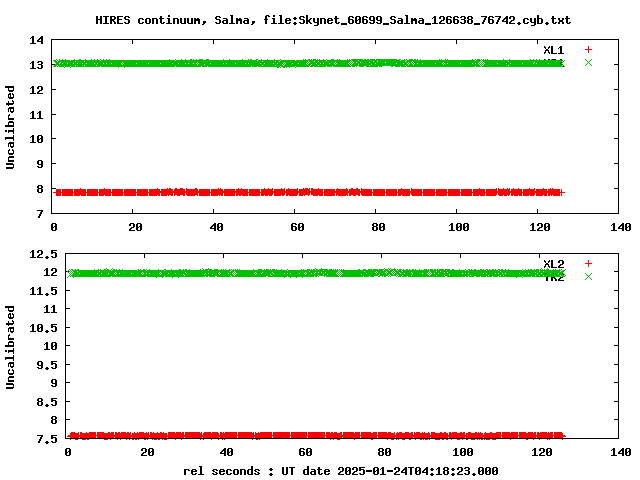Click the y-axis tick label 12.5
Screen dimensions: 640x480
click(x=43, y=254)
